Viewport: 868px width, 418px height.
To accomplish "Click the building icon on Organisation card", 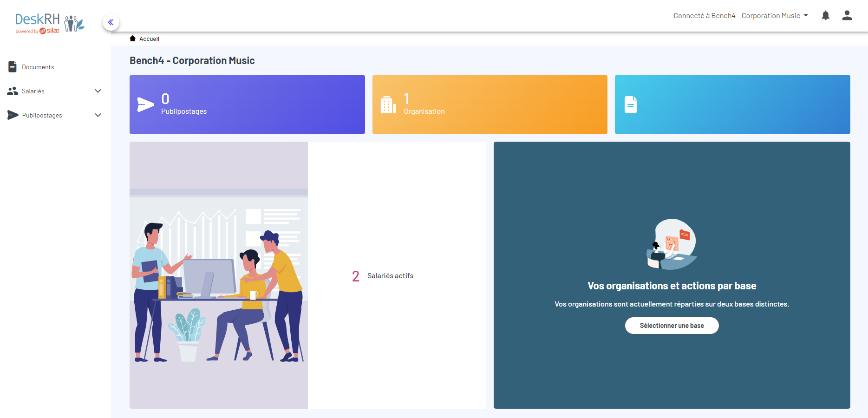I will point(388,105).
